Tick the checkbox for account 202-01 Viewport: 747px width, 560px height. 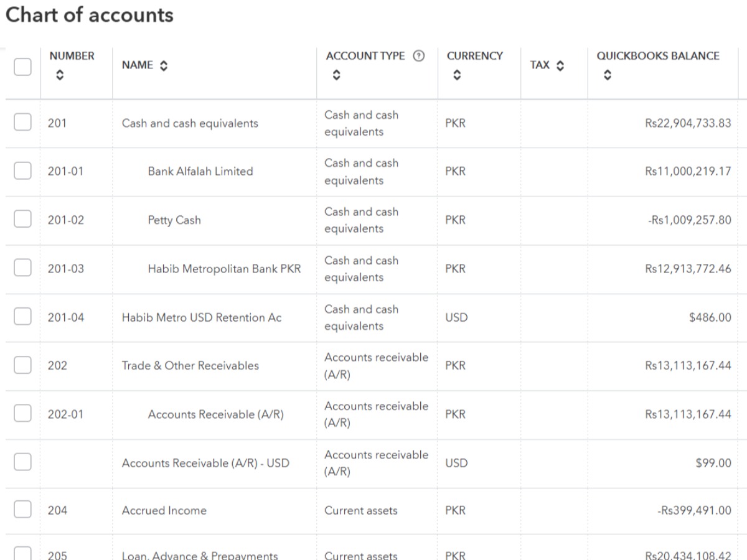pyautogui.click(x=23, y=414)
